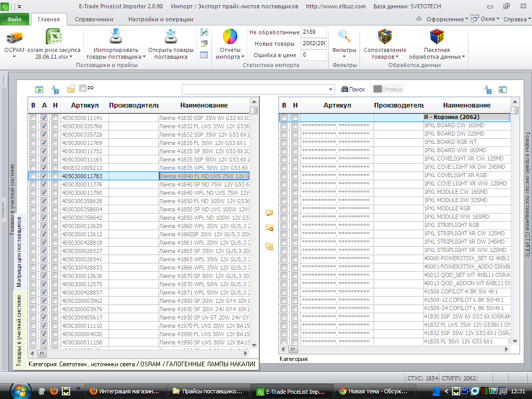Screen dimensions: 532x399
Task: Open Интеграция магазин... taskbar window
Action: click(x=126, y=391)
